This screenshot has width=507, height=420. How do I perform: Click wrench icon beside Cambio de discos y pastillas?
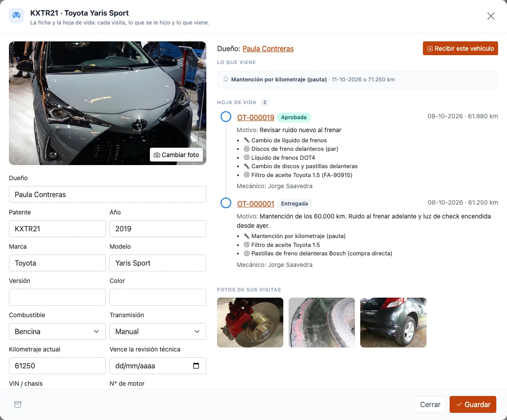coord(246,166)
